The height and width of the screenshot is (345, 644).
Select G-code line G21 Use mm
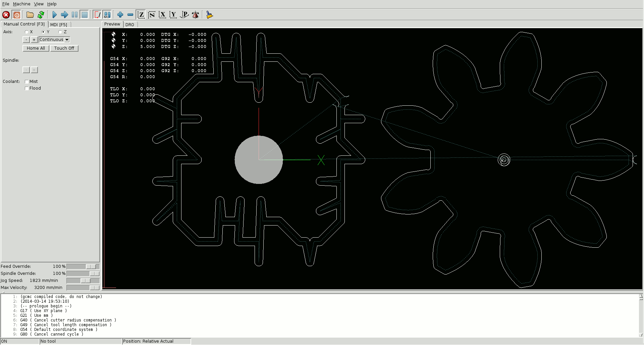36,315
